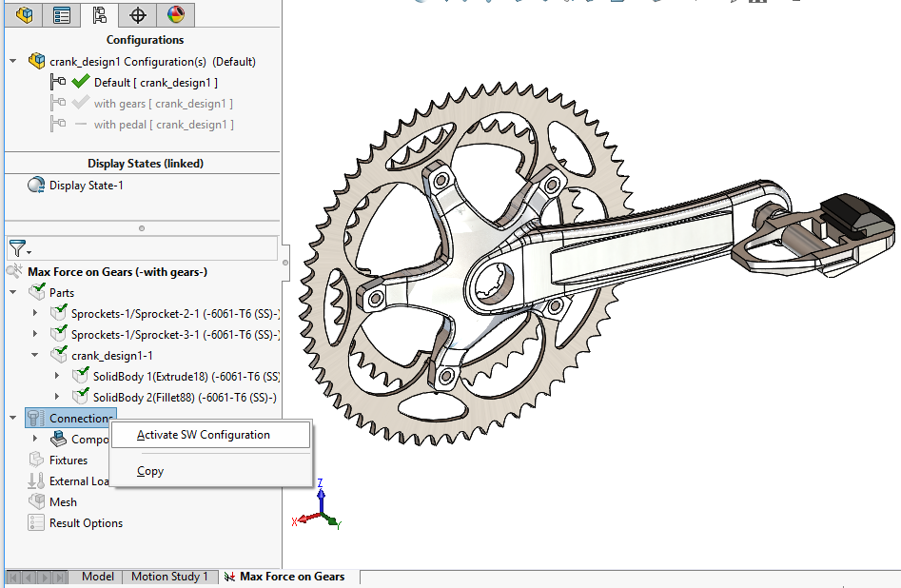The height and width of the screenshot is (588, 901).
Task: Click the panel split handle below Display States
Action: 142,228
